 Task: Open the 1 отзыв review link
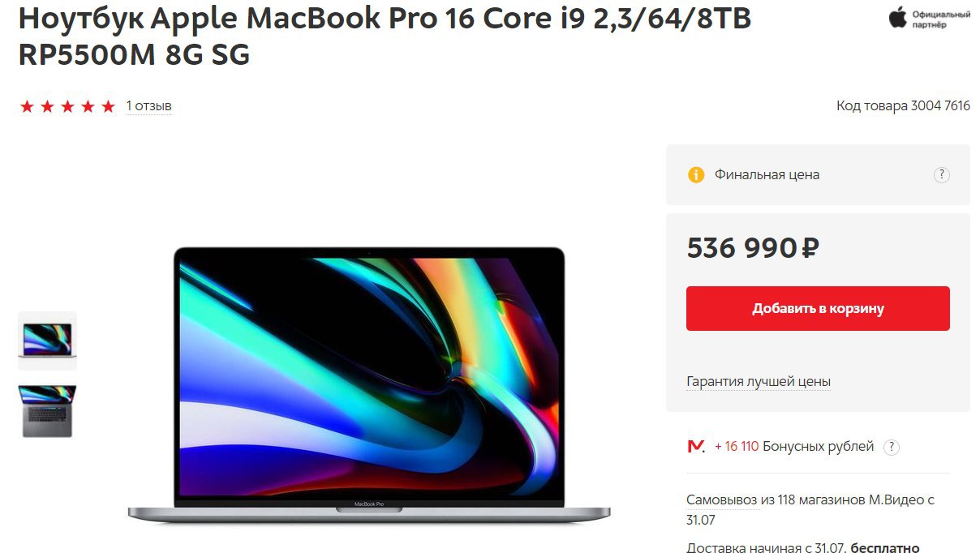(x=148, y=106)
